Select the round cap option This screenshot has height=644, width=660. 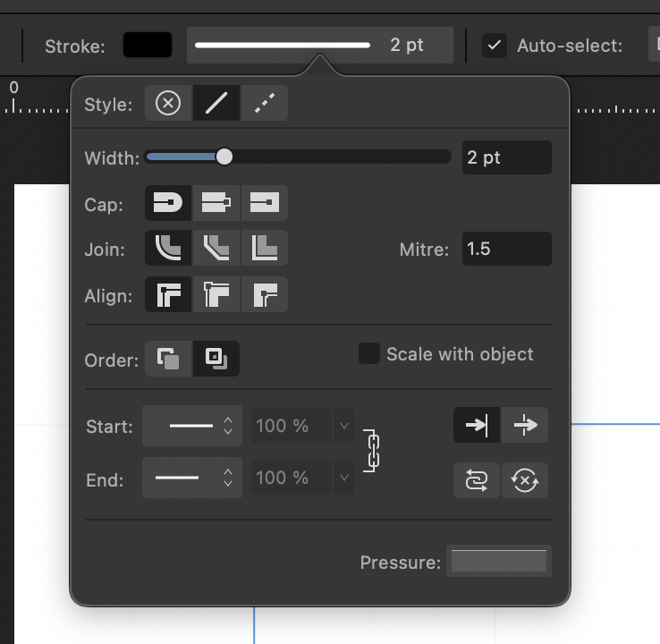coord(168,203)
